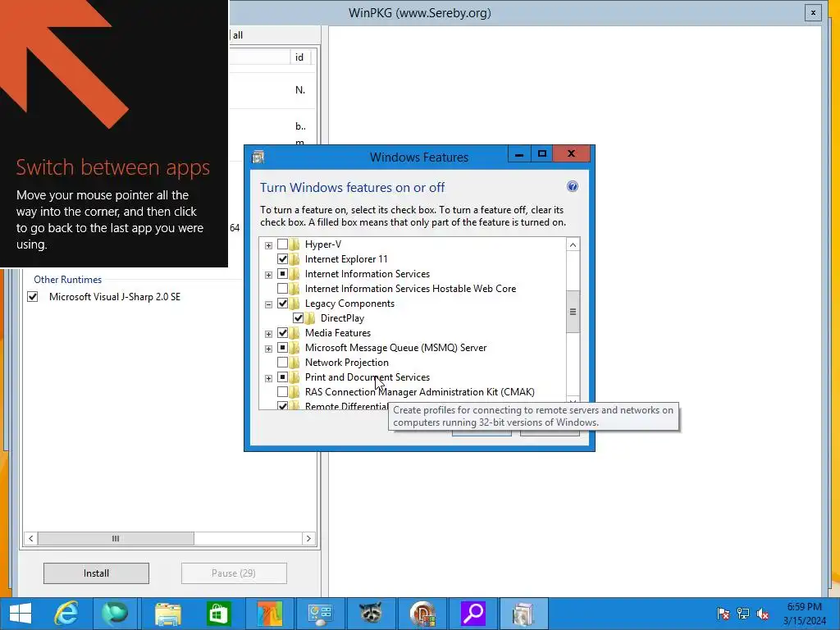
Task: Select the Hyper-V label
Action: click(x=323, y=244)
